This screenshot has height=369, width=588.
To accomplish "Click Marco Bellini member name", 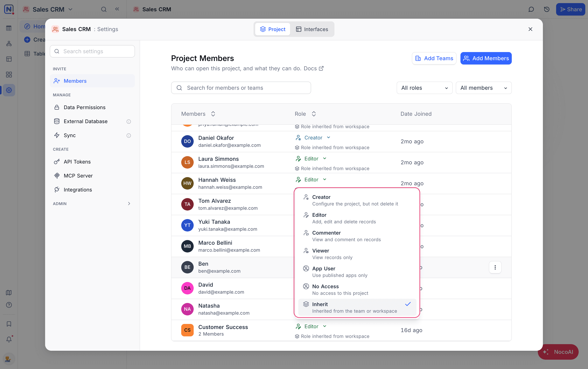I will click(x=215, y=243).
